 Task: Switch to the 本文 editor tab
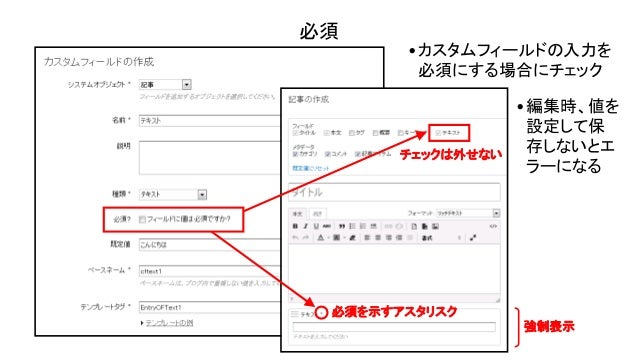pos(298,214)
